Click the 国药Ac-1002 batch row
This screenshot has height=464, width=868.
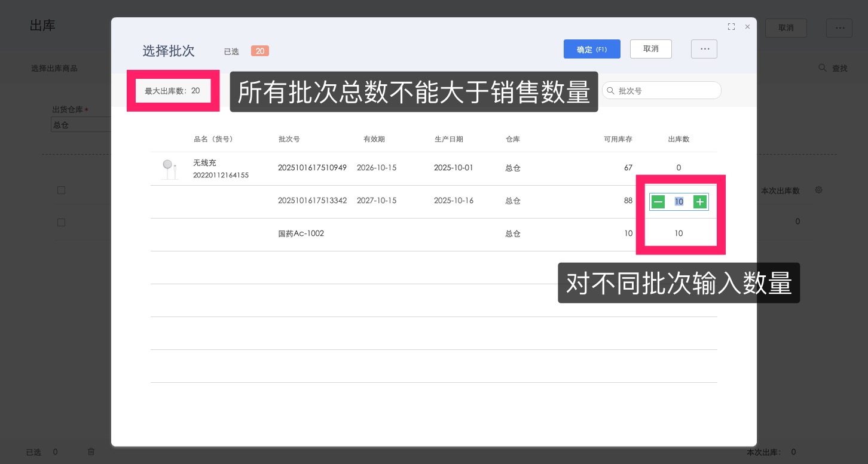pyautogui.click(x=301, y=233)
